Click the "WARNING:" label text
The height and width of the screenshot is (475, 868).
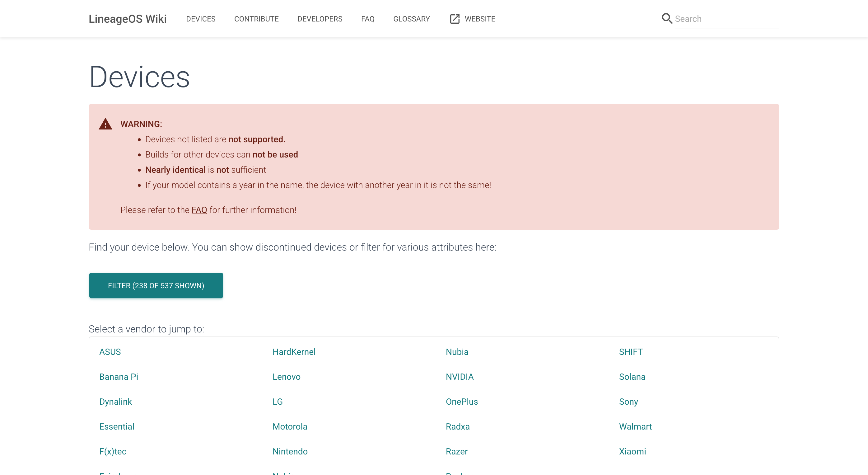[x=141, y=124]
